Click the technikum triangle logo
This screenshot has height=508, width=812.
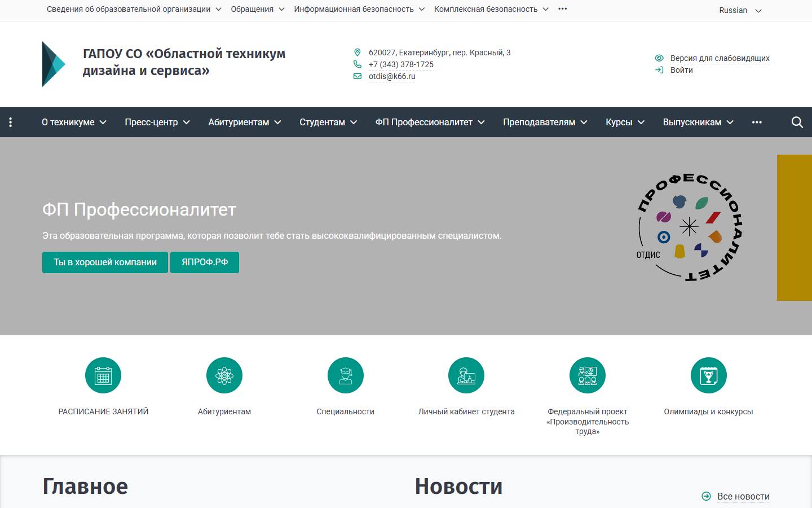(54, 64)
